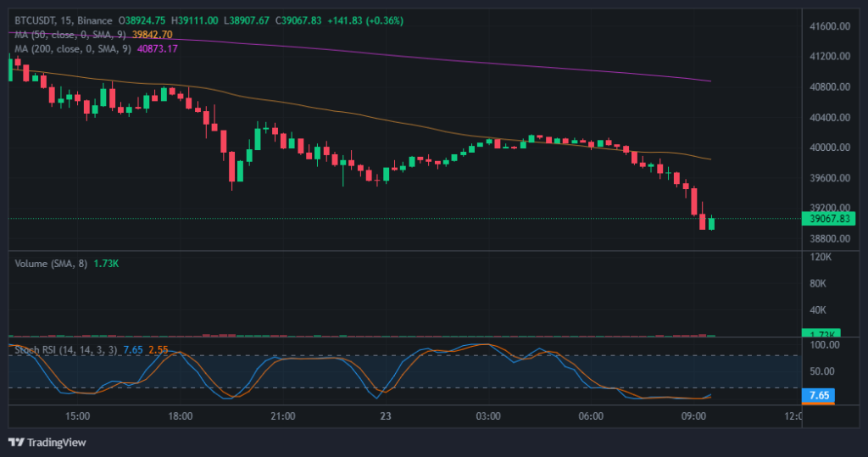Click the Stoch RSI value tag 7.65
868x457 pixels.
coord(818,395)
